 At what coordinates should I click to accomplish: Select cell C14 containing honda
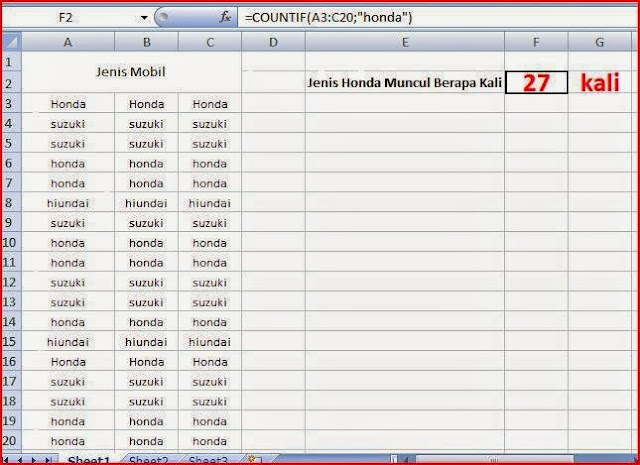210,322
